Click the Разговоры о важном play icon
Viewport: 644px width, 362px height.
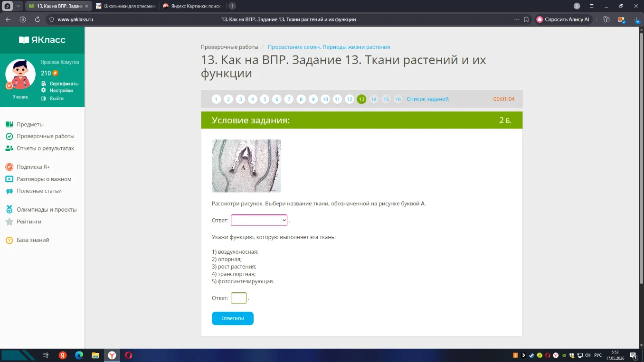9,179
